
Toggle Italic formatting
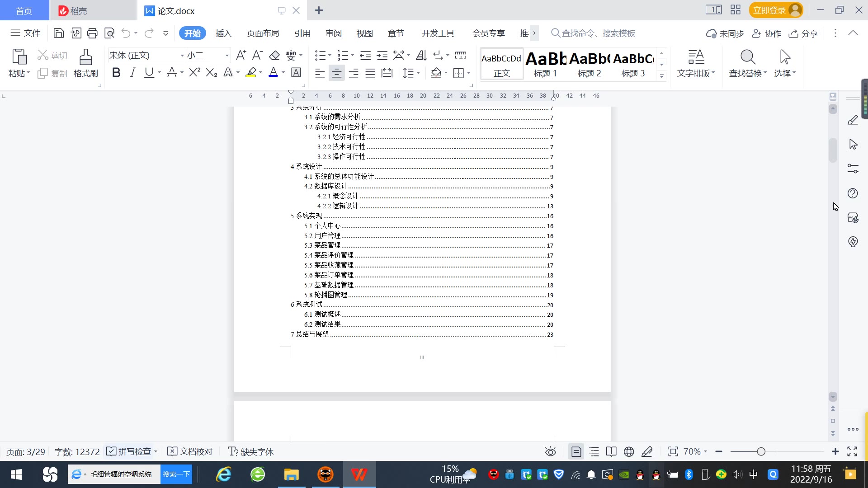pos(132,72)
